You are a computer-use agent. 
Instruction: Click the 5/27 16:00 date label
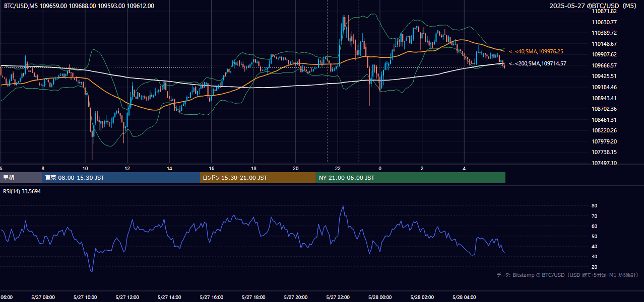(x=212, y=297)
